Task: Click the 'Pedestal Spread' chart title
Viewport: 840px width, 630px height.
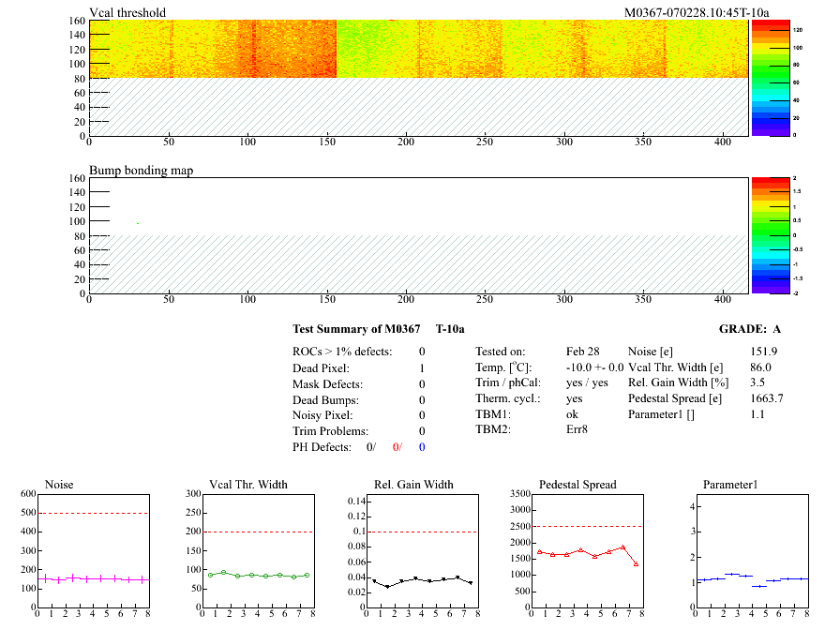Action: pyautogui.click(x=577, y=485)
